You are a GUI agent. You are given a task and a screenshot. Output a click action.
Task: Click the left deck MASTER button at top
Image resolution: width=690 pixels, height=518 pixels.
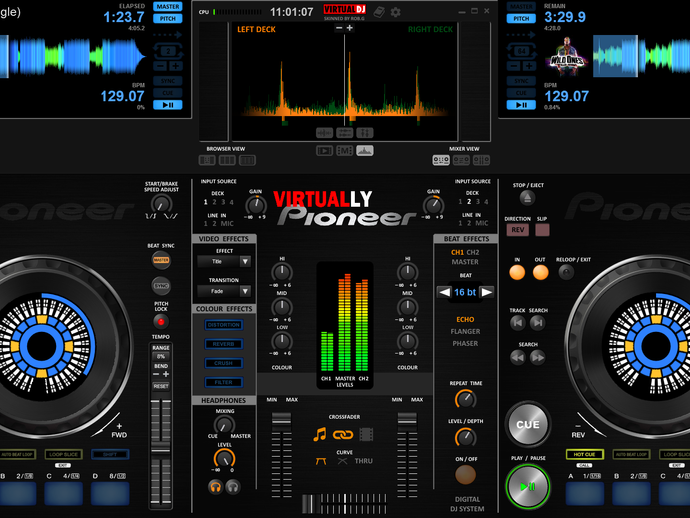(x=168, y=7)
